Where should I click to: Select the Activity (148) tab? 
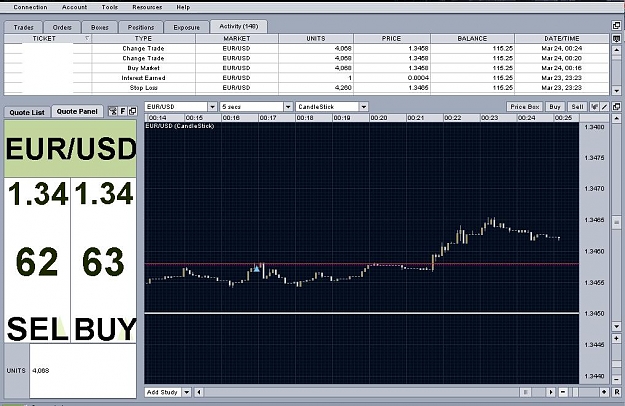coord(239,26)
